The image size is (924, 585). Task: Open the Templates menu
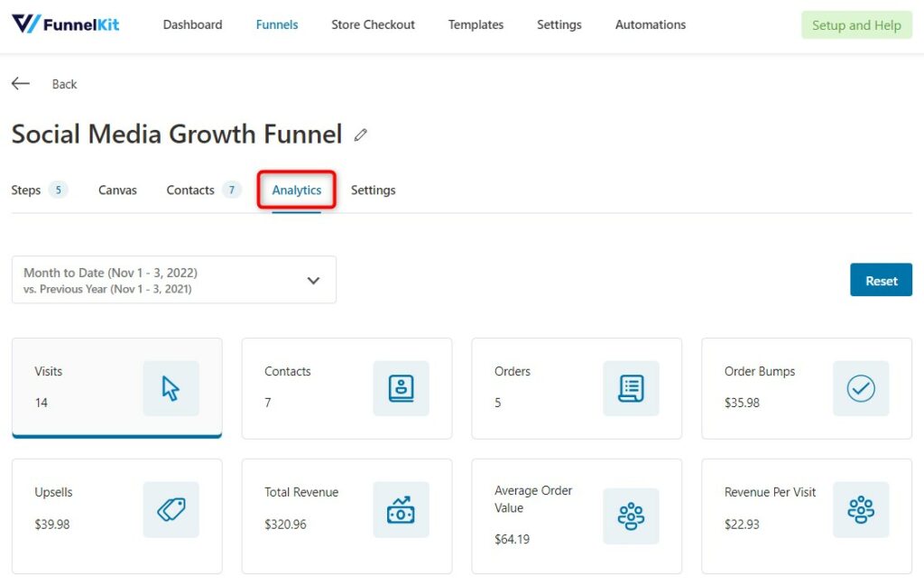coord(476,24)
